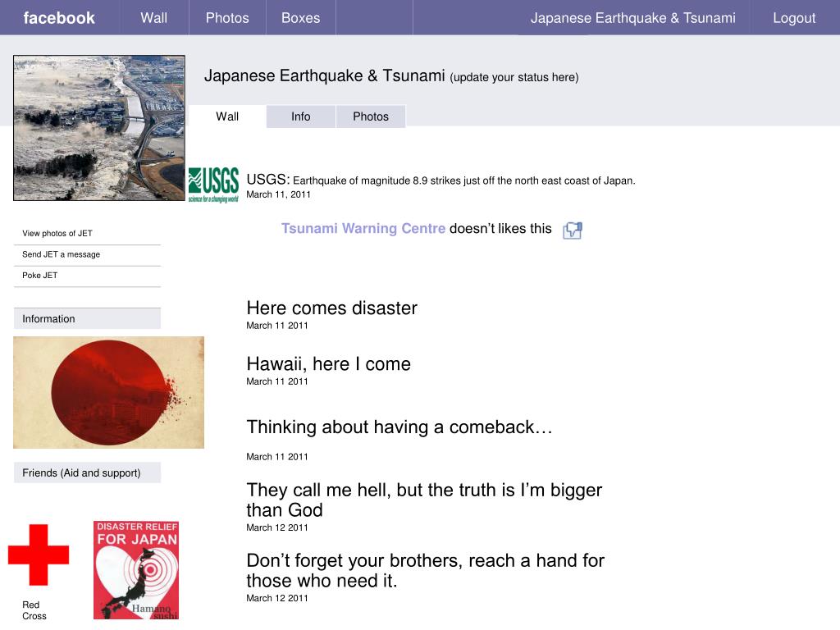The height and width of the screenshot is (630, 840).
Task: Click Send JET a message
Action: [61, 254]
